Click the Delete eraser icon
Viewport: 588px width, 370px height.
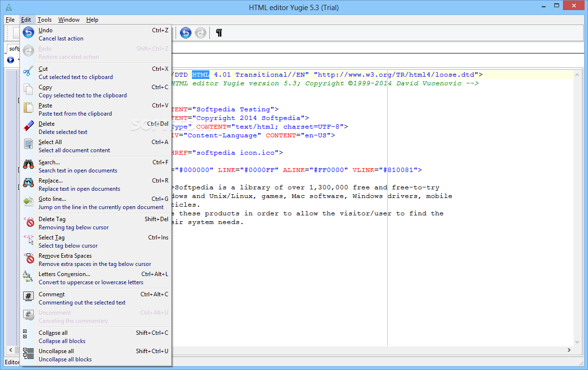29,126
